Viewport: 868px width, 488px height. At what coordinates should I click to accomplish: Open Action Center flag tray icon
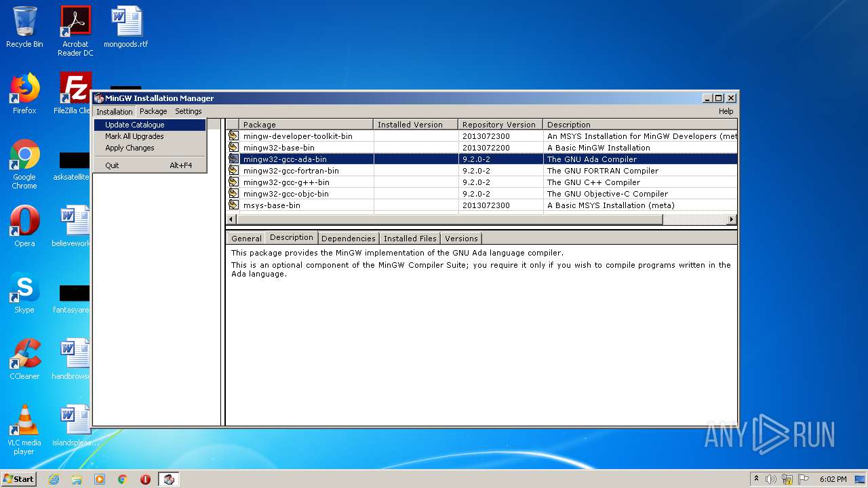click(x=803, y=479)
